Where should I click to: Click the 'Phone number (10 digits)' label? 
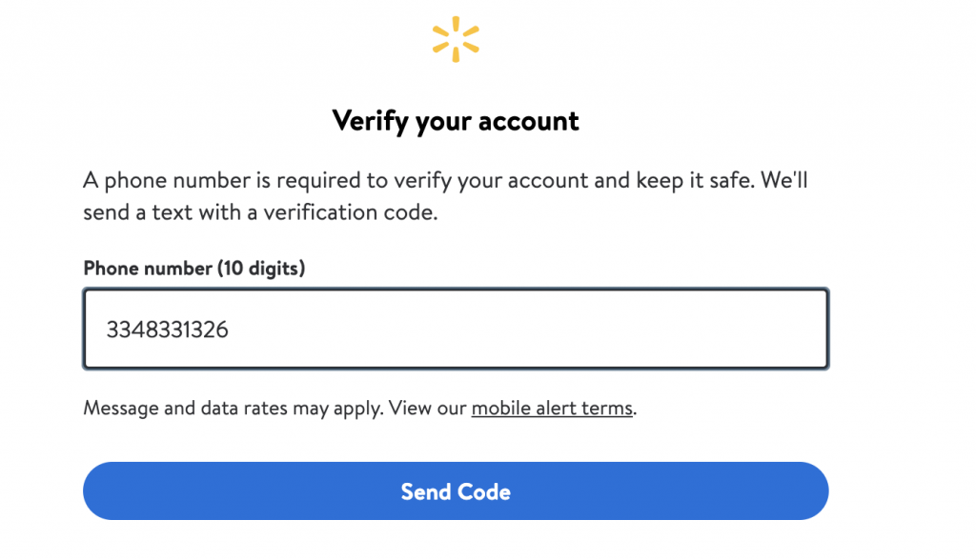coord(194,269)
